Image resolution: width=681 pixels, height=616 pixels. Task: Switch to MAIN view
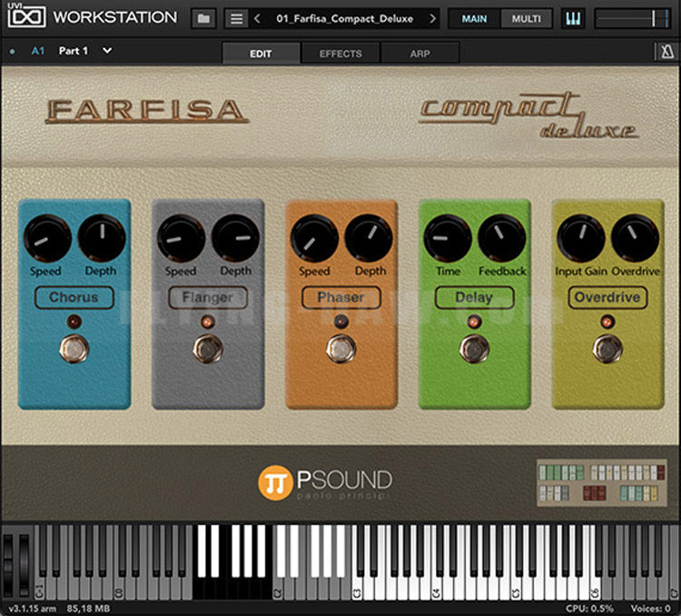pyautogui.click(x=474, y=19)
